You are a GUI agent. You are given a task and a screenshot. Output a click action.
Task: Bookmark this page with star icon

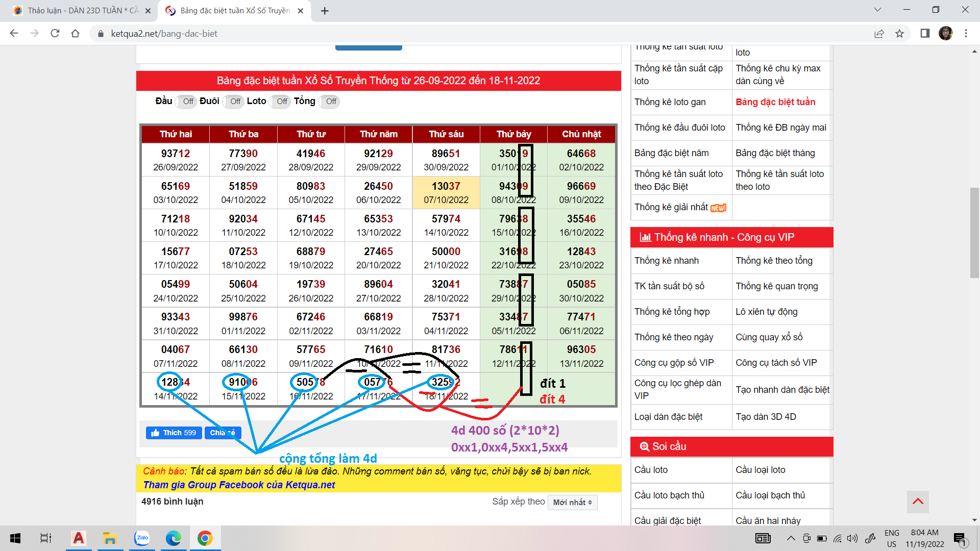pyautogui.click(x=899, y=34)
